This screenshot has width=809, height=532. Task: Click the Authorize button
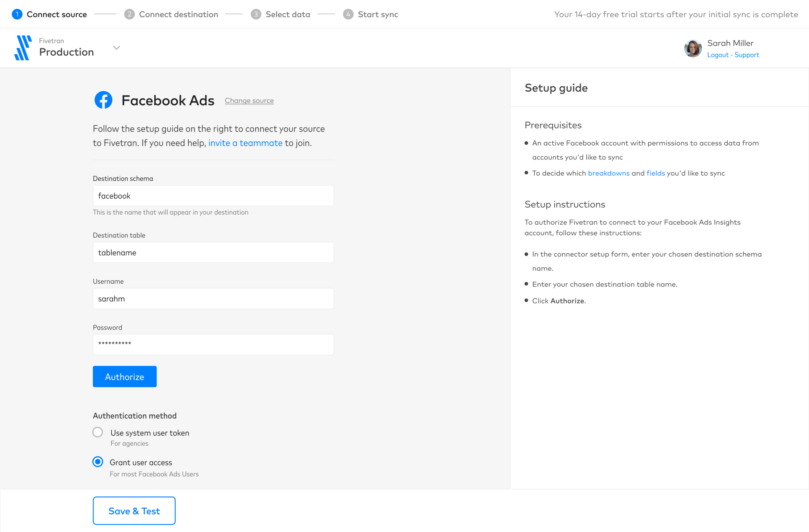coord(124,376)
